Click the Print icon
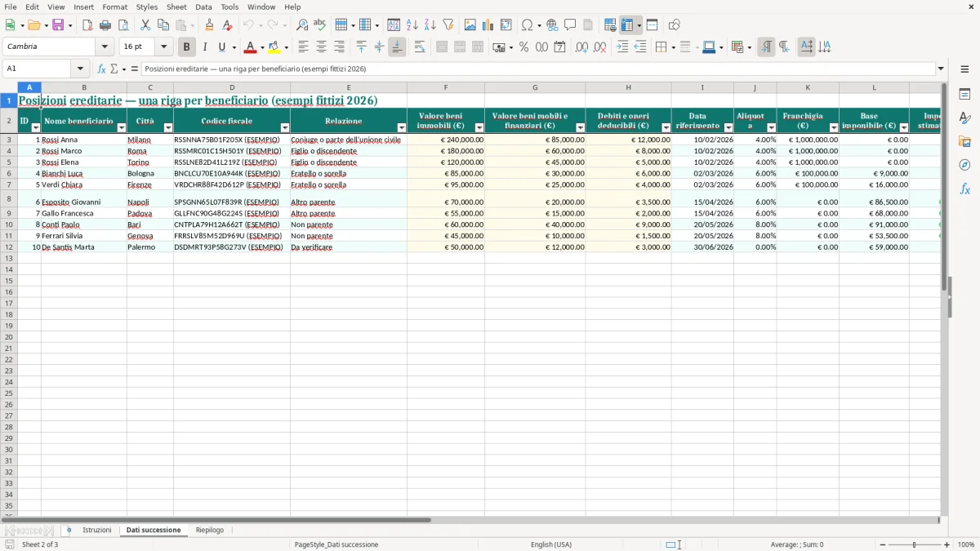The width and height of the screenshot is (980, 551). pos(105,25)
